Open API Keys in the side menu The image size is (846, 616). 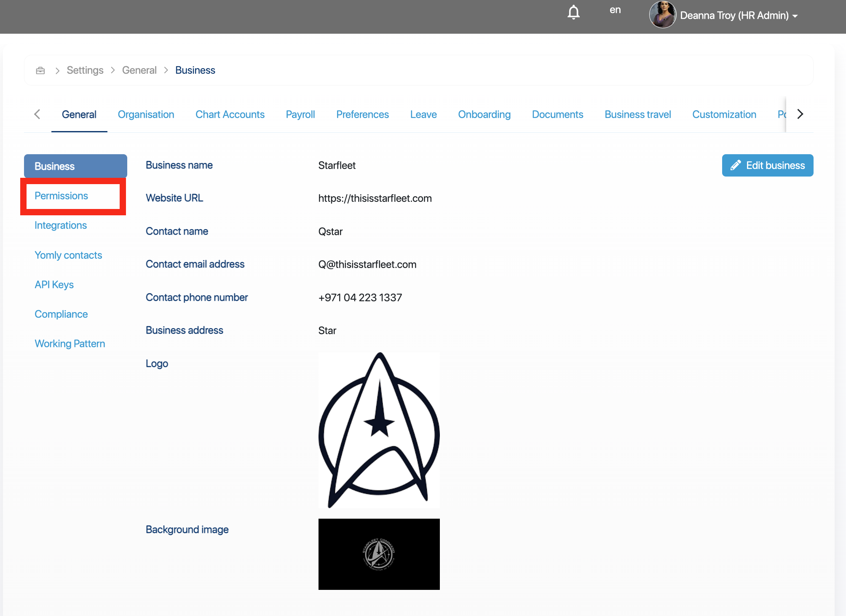54,285
